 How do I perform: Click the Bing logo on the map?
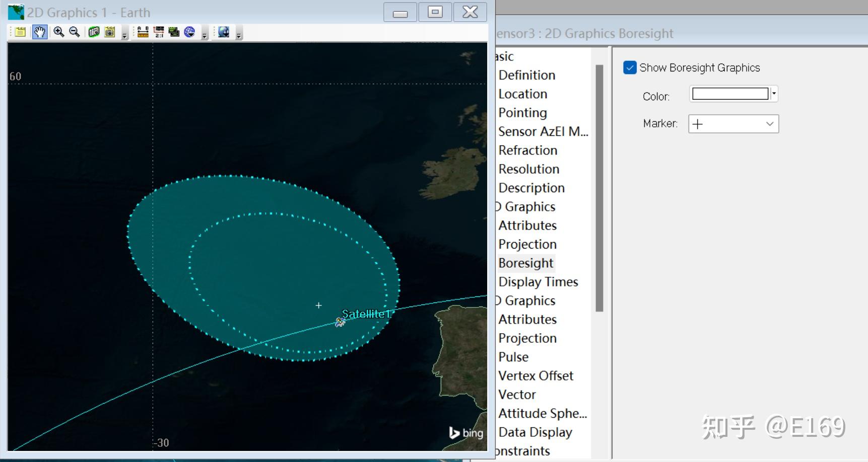point(466,432)
